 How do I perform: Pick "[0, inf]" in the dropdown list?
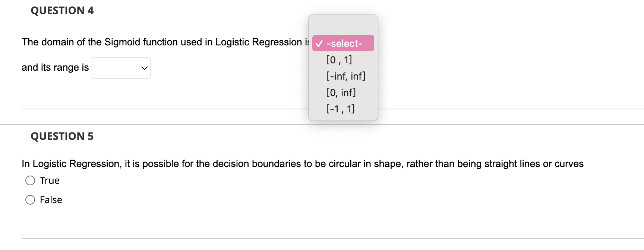point(340,92)
